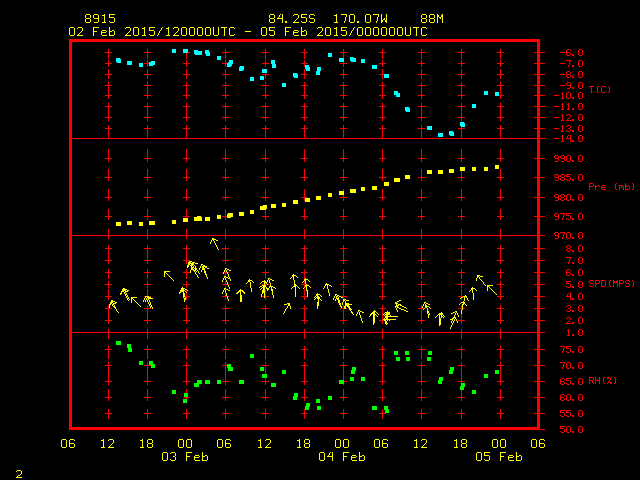
Task: Click the 980.0 pressure axis value
Action: point(569,198)
